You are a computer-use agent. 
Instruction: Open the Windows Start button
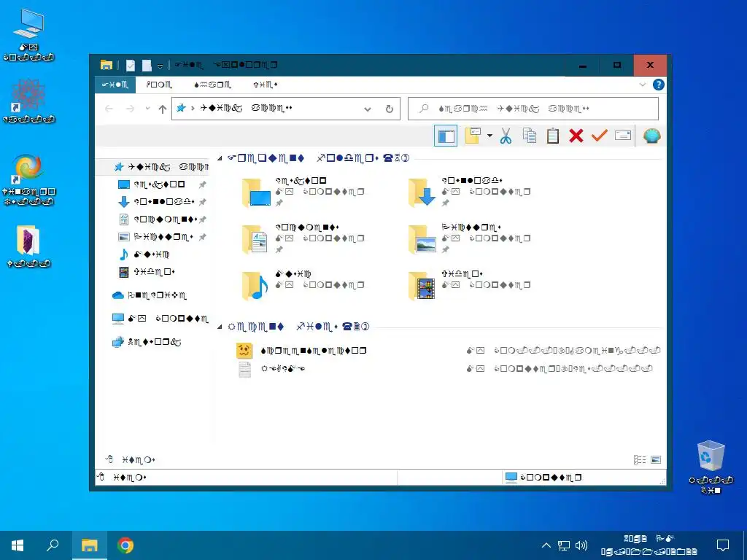click(18, 545)
